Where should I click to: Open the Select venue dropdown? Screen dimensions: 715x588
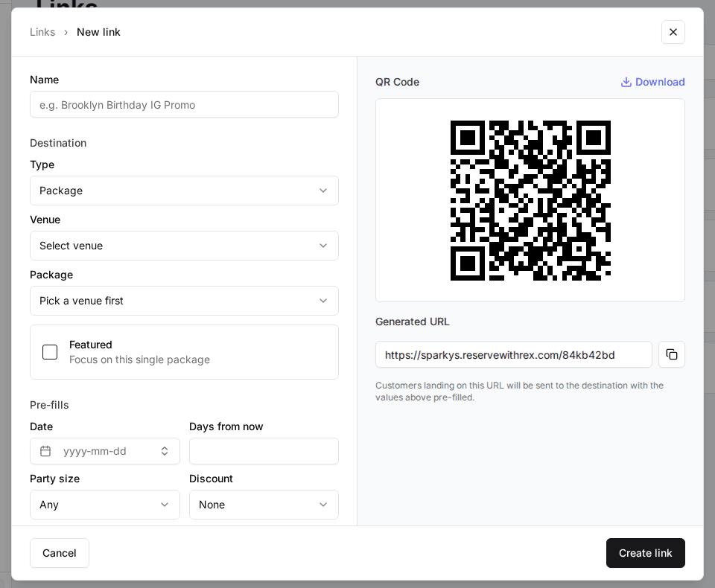coord(184,246)
